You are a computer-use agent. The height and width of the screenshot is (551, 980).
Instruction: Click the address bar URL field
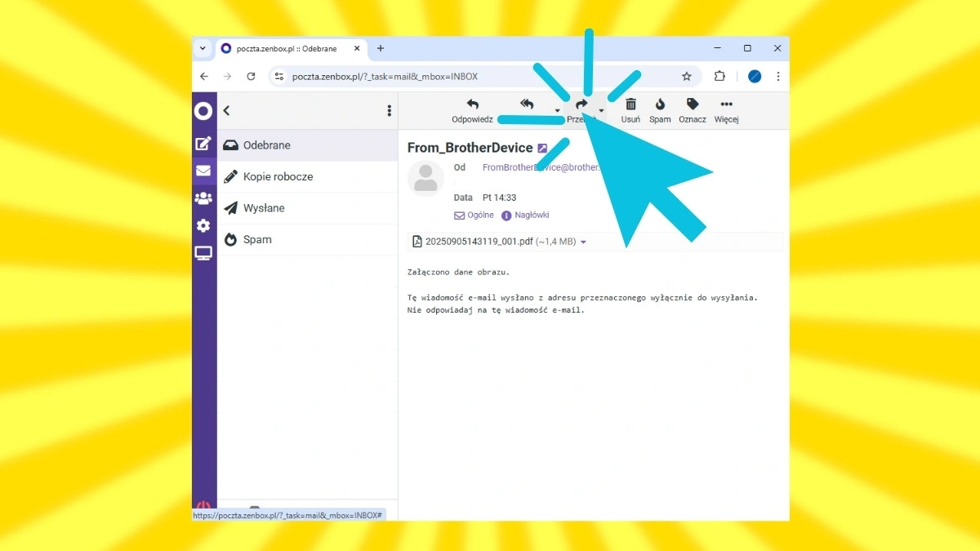(485, 77)
